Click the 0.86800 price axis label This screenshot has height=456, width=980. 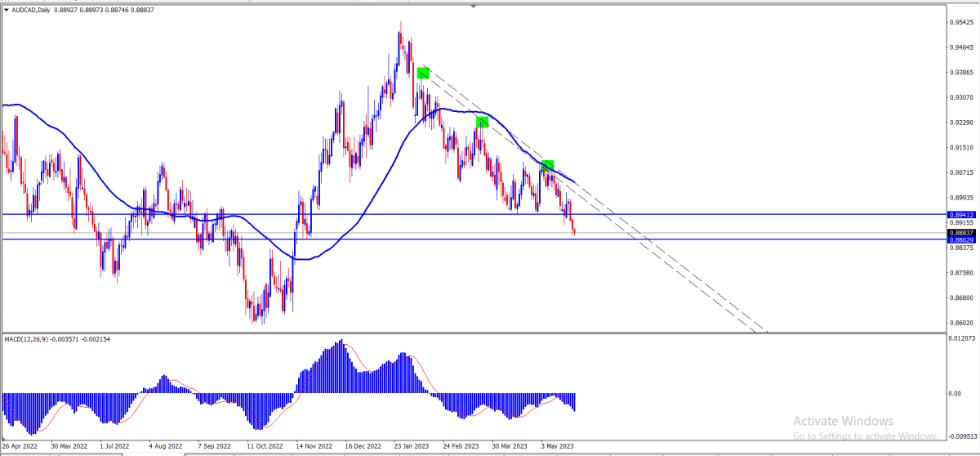(960, 297)
